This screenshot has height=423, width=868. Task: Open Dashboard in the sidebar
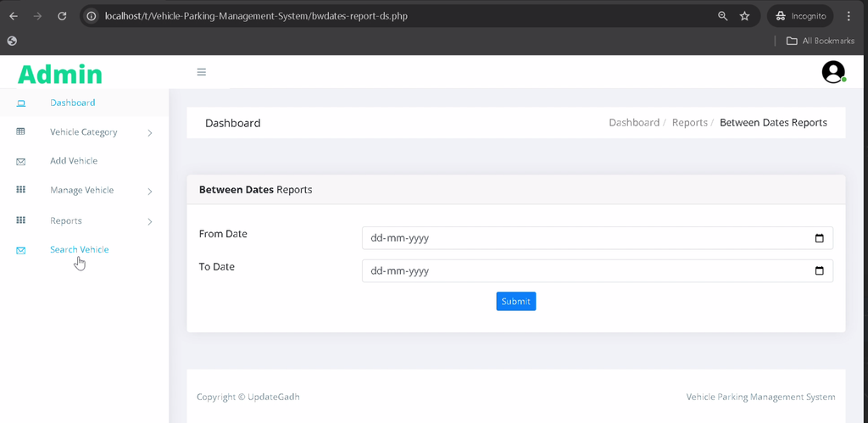(x=73, y=103)
